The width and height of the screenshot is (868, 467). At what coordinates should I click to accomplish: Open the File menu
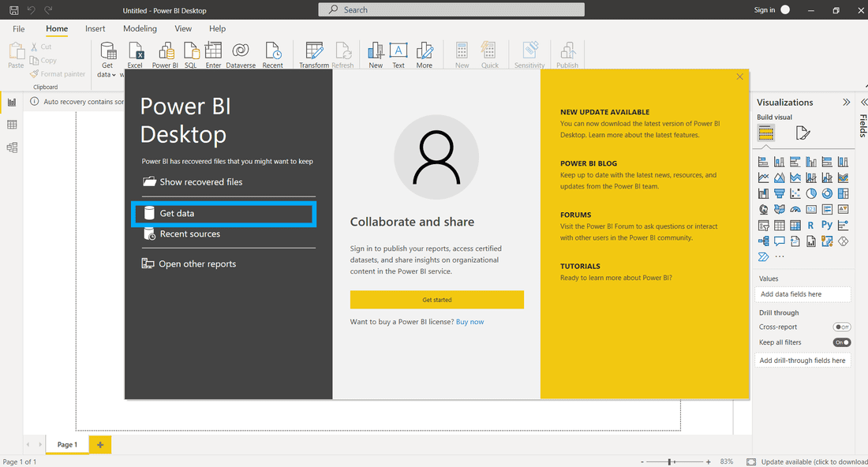pyautogui.click(x=19, y=28)
